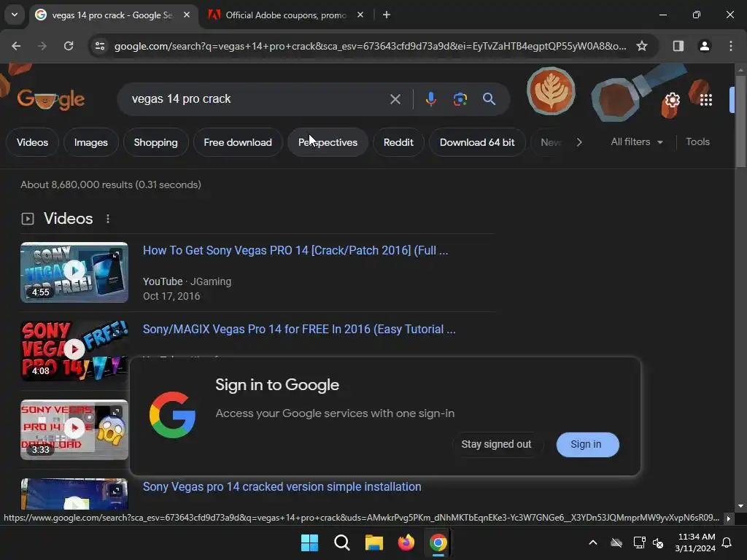Screen dimensions: 747x560
Task: Open the notifications bell
Action: tap(727, 542)
